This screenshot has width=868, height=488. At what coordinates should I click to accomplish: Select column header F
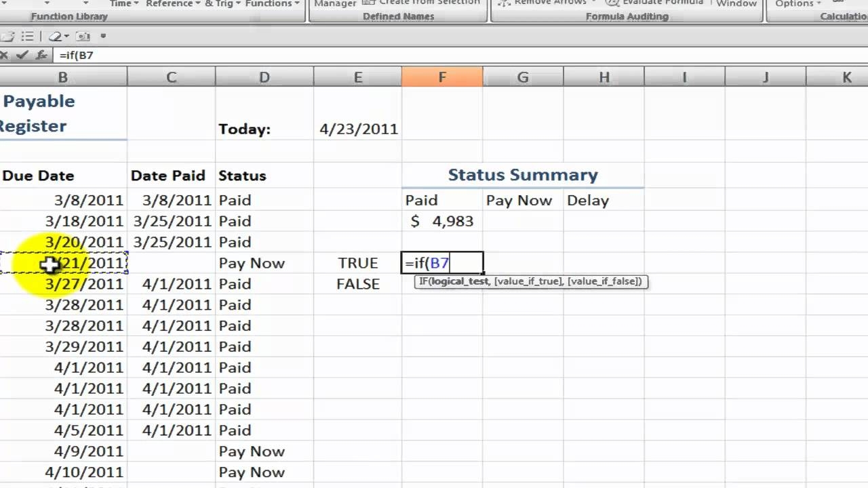coord(442,77)
